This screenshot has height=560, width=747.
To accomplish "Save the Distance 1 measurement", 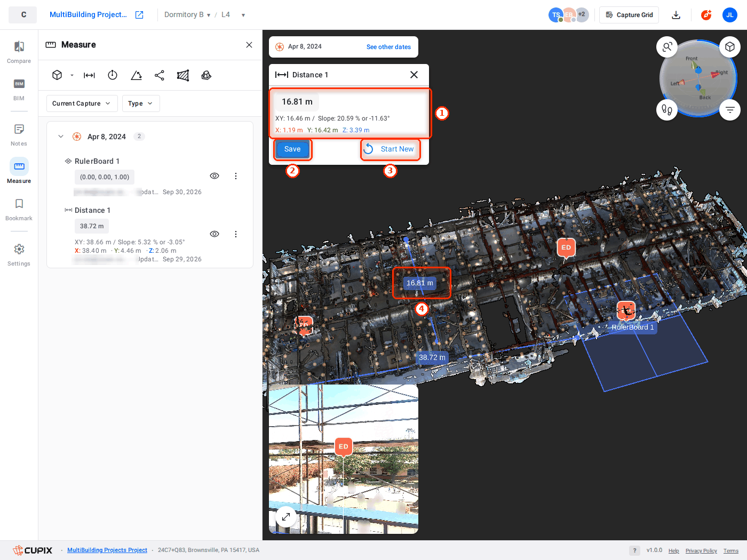I will click(x=292, y=149).
